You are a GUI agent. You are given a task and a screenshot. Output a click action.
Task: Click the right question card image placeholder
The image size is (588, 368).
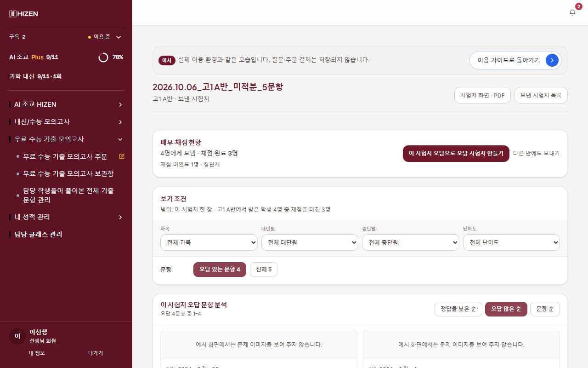pyautogui.click(x=461, y=345)
